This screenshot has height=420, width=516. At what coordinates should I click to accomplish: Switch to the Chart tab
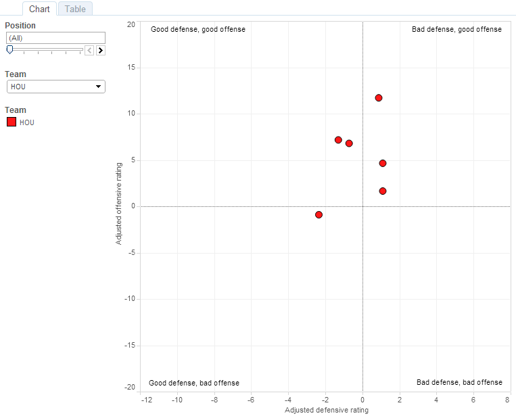click(x=39, y=9)
